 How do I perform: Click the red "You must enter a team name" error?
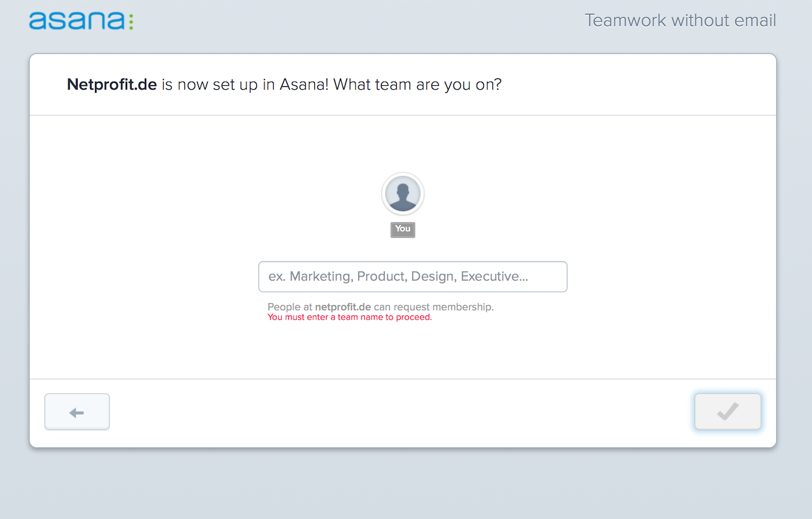click(350, 317)
